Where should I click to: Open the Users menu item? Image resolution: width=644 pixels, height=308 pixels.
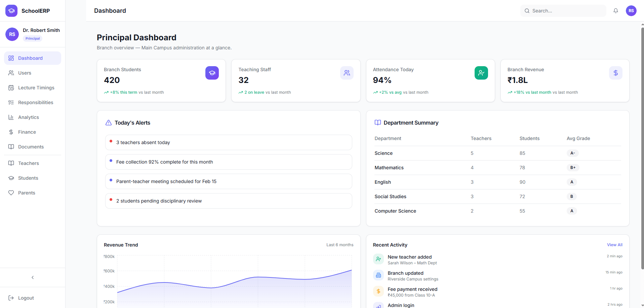tap(33, 73)
